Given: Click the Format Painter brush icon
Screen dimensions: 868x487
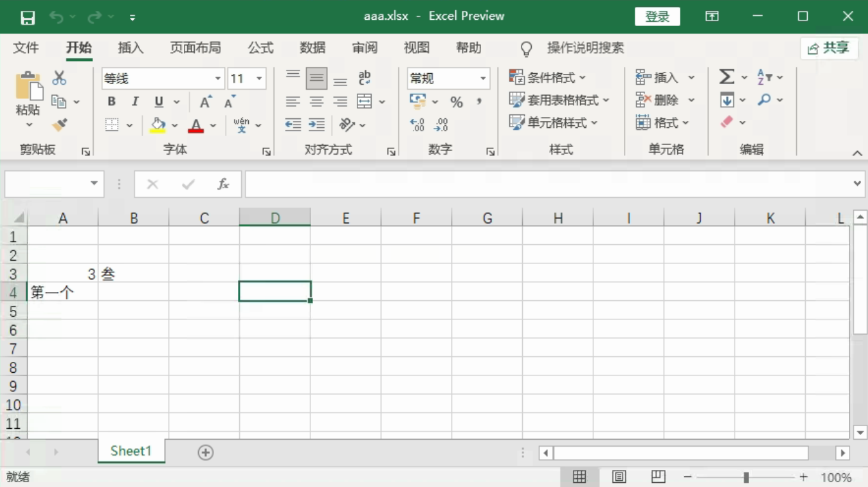Looking at the screenshot, I should click(x=60, y=124).
